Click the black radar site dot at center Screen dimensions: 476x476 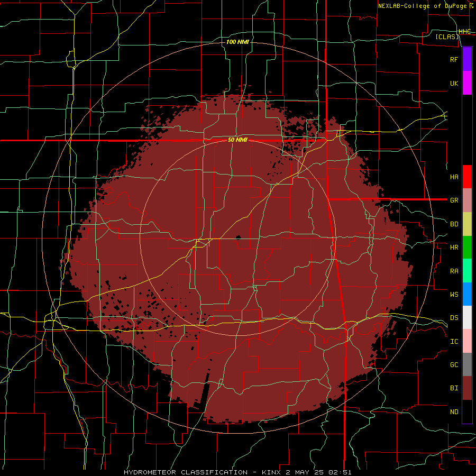[238, 237]
